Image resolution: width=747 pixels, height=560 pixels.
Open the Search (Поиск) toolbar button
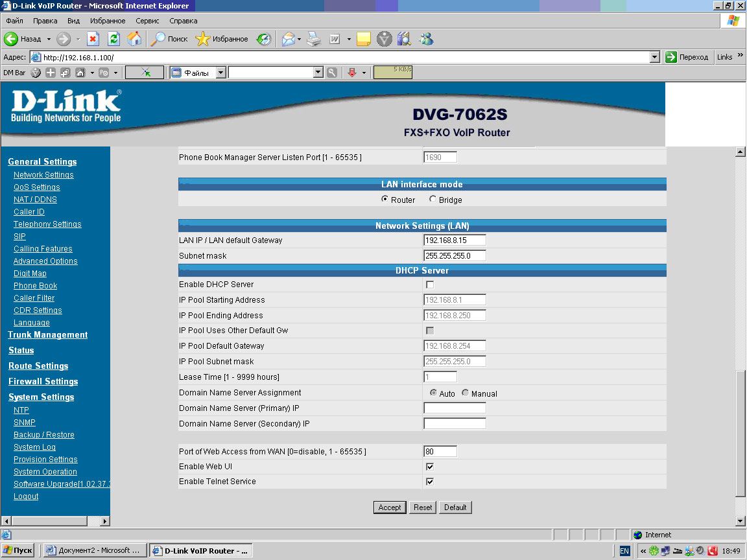[x=169, y=39]
